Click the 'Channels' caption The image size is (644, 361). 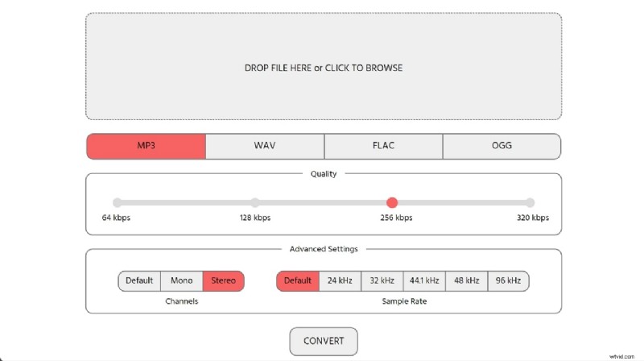click(x=182, y=301)
